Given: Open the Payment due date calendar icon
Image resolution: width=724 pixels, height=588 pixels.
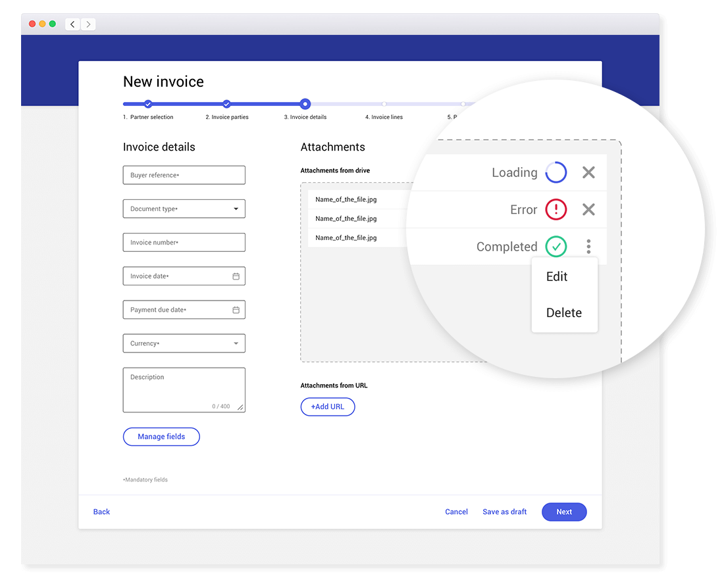Looking at the screenshot, I should click(236, 310).
